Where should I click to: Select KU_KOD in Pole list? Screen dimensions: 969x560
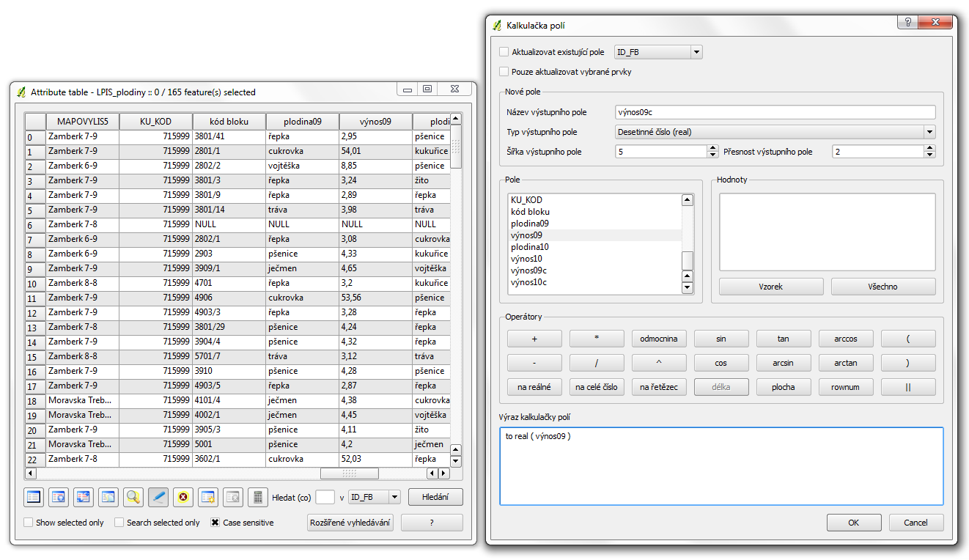click(x=594, y=200)
